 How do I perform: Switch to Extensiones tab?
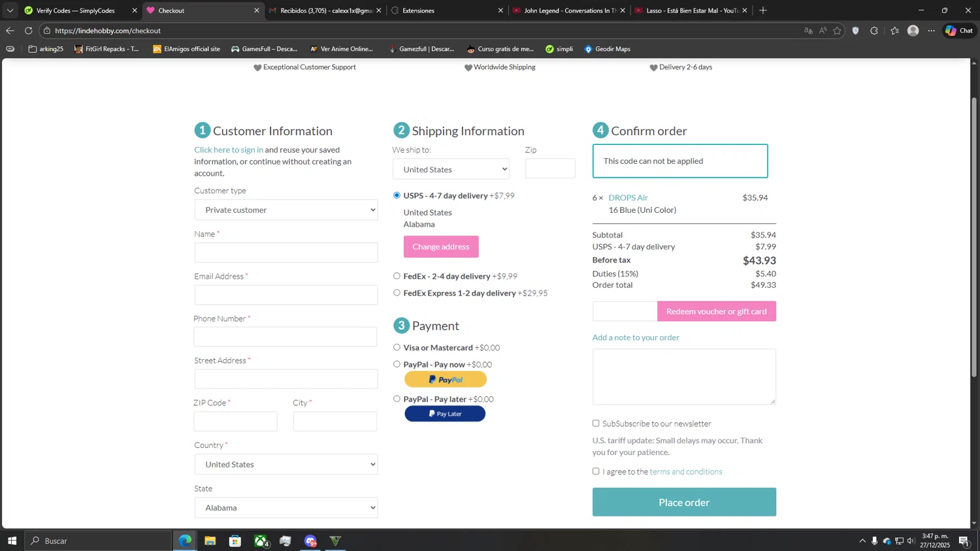pos(447,10)
